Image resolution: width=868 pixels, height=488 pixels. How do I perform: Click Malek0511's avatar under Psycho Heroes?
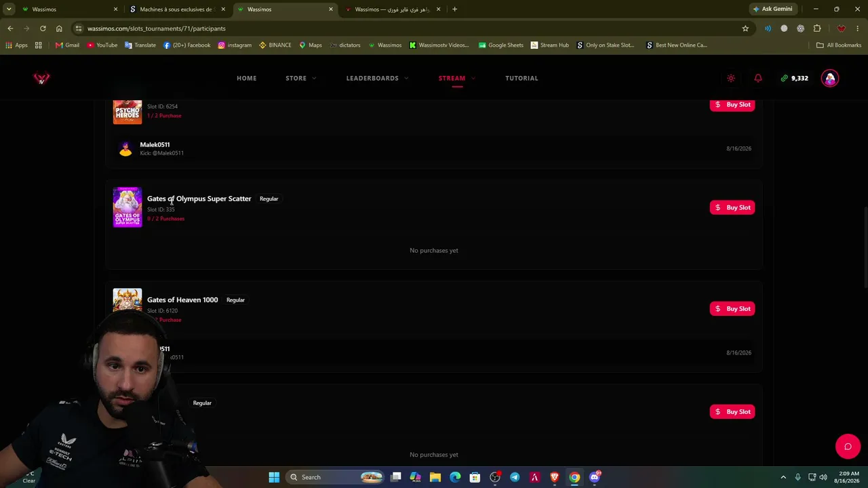pyautogui.click(x=125, y=148)
